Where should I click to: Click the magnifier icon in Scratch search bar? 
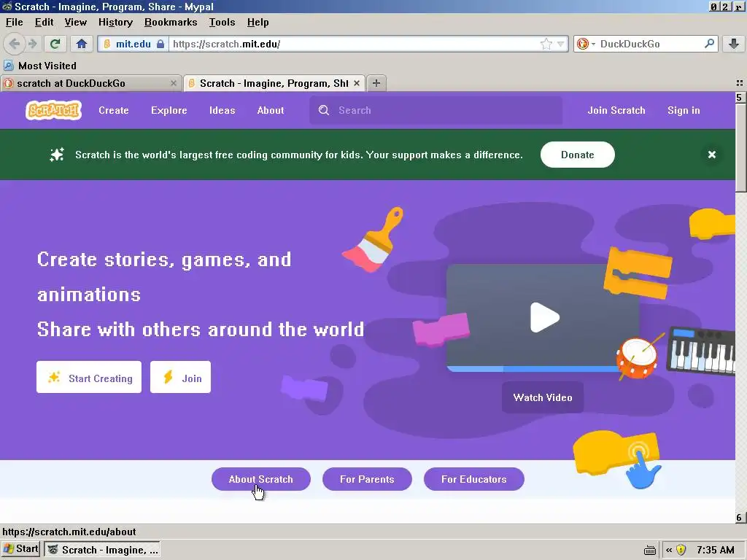point(323,110)
